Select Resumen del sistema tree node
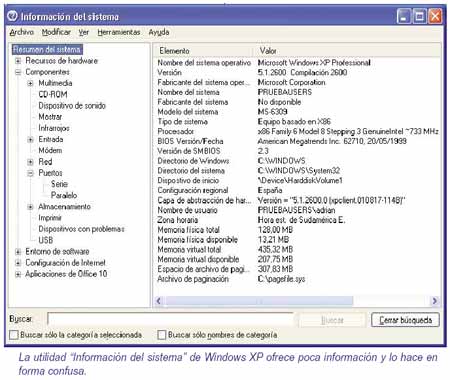The height and width of the screenshot is (380, 450). tap(47, 50)
